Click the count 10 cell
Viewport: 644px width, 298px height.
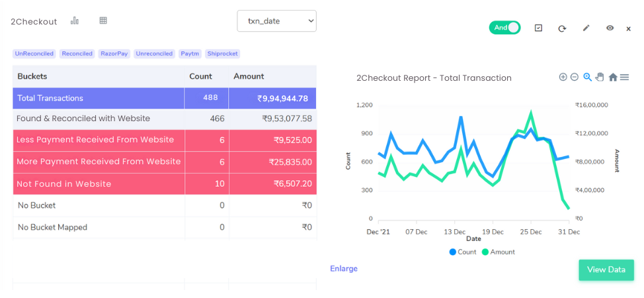pos(206,184)
